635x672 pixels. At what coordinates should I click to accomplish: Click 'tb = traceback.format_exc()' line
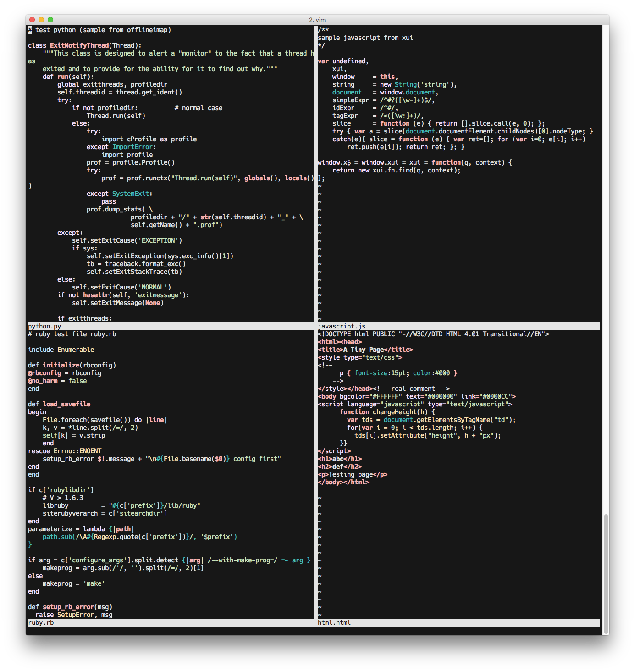pyautogui.click(x=136, y=264)
